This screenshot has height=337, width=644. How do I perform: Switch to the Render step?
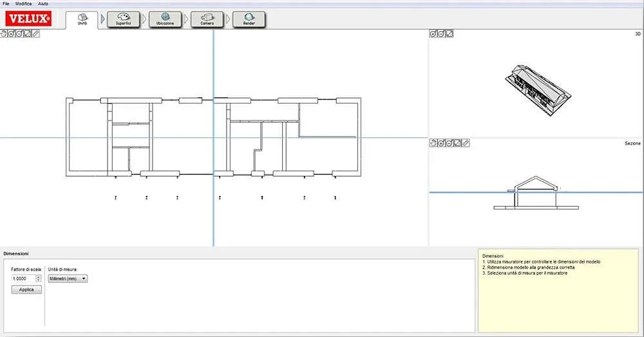pyautogui.click(x=249, y=19)
